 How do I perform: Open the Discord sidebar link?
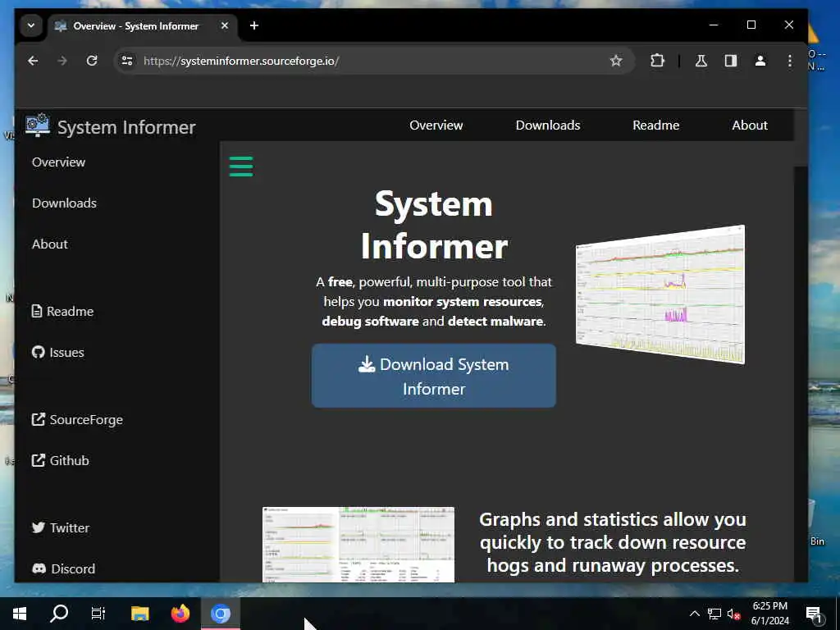(63, 569)
